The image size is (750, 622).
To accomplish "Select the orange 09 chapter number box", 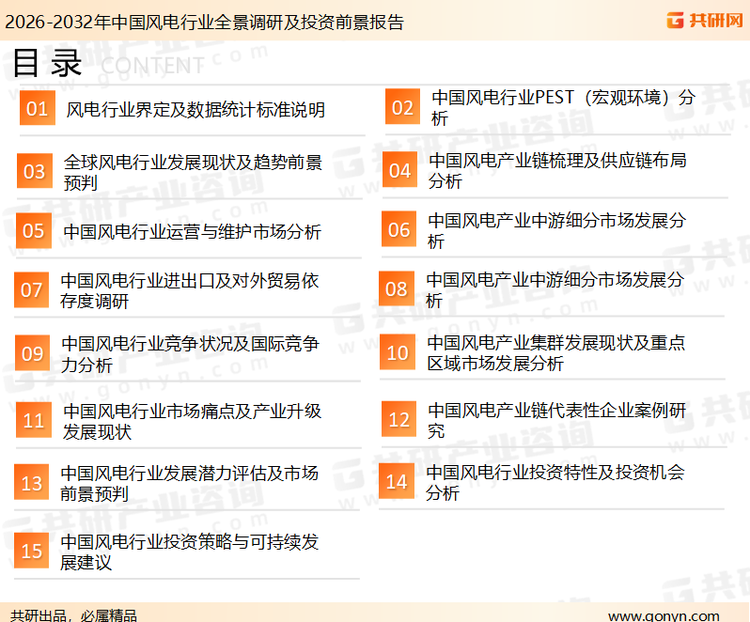I will tap(32, 353).
